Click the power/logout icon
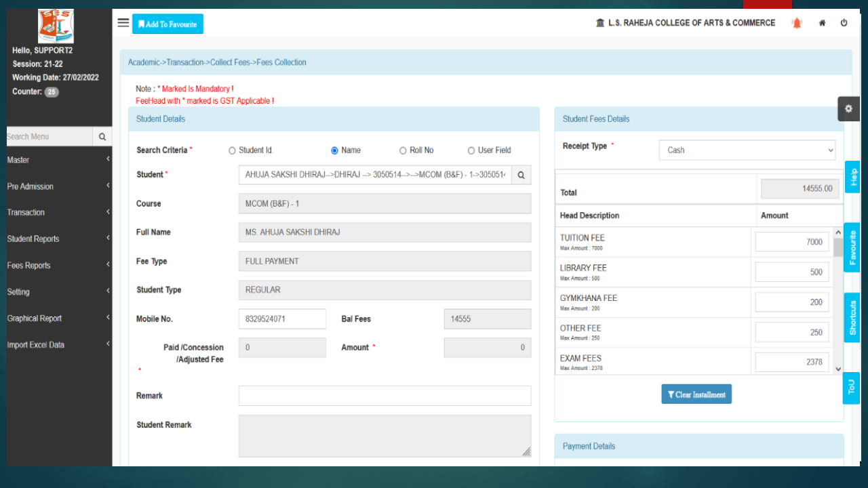Viewport: 868px width, 488px height. pos(844,22)
